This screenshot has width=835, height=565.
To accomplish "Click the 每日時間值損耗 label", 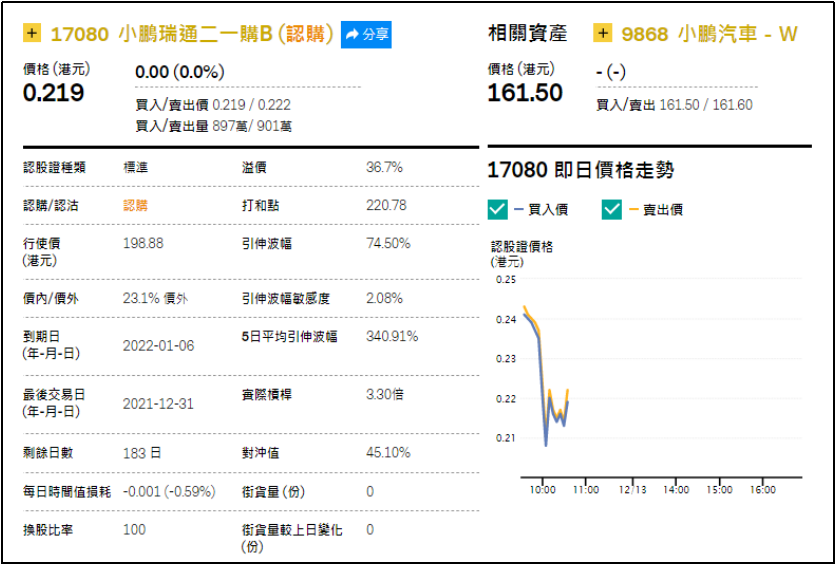I will click(67, 492).
